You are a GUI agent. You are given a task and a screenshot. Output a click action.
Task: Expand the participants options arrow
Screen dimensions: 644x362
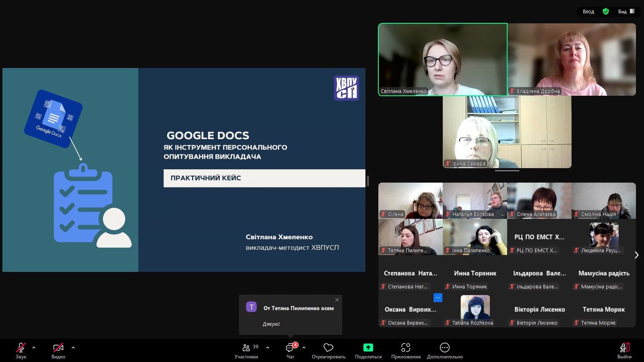pyautogui.click(x=268, y=348)
